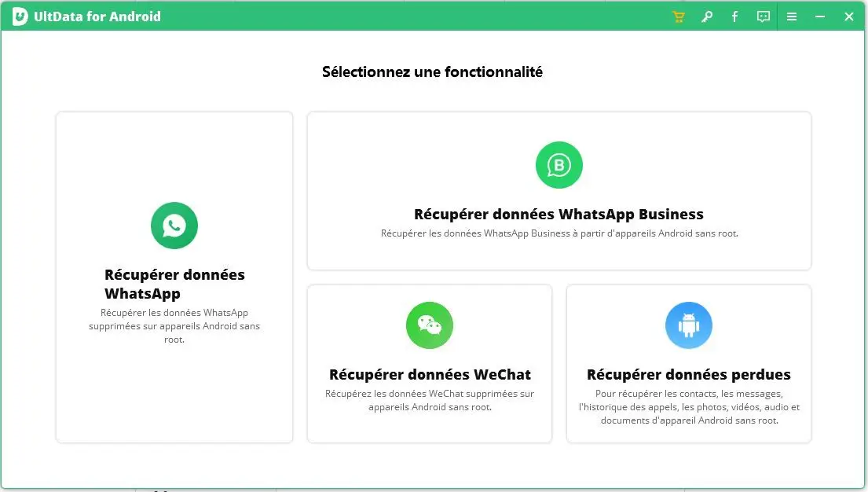
Task: Open the hamburger menu icon
Action: coord(792,17)
